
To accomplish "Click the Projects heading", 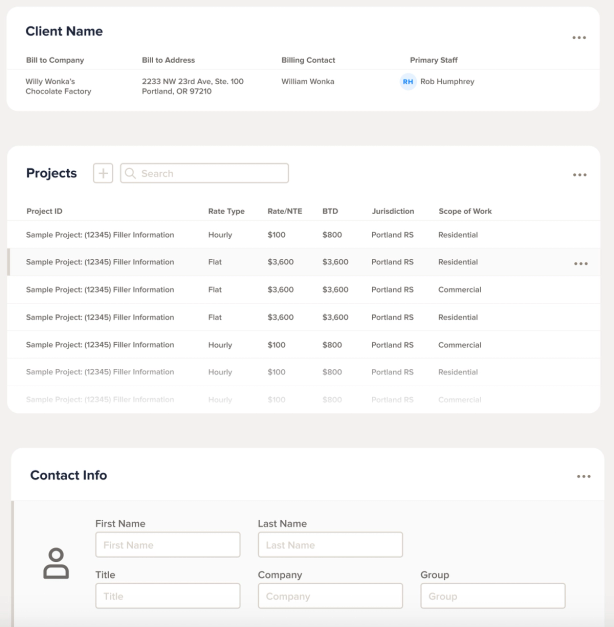I will pos(52,173).
